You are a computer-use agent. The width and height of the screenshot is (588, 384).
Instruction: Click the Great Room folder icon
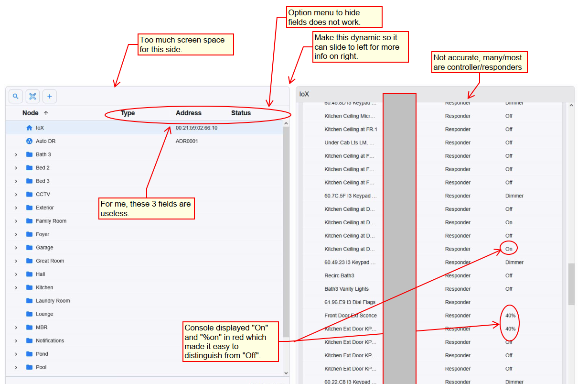click(29, 261)
